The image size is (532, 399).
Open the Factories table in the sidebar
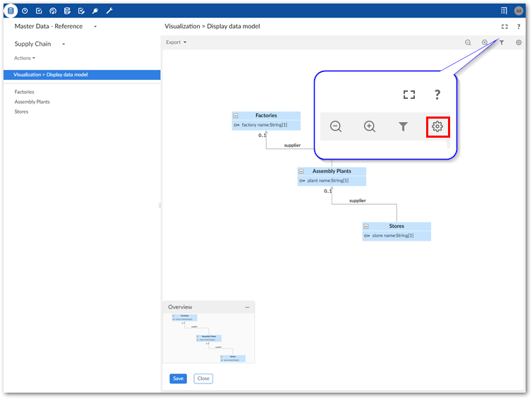(24, 92)
